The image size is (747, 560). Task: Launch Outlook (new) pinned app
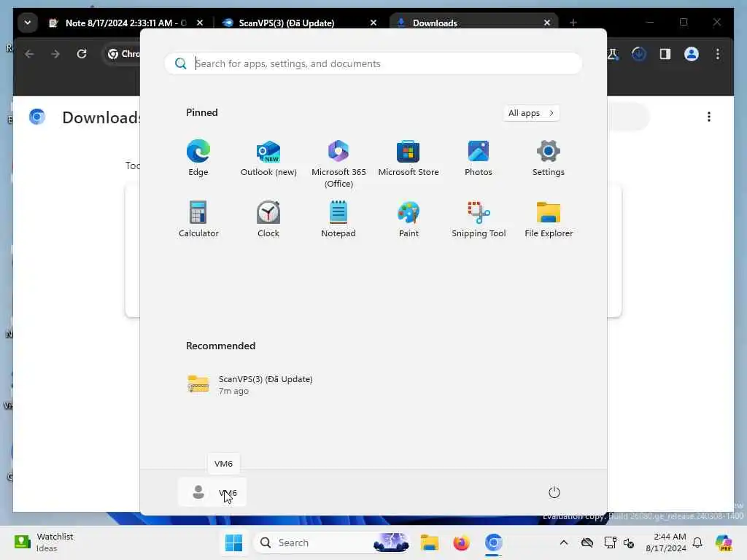point(268,158)
